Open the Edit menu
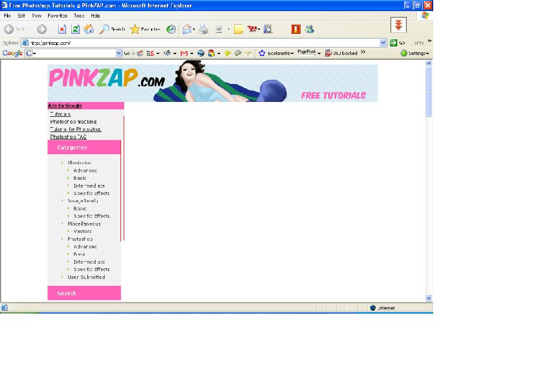Viewport: 541px width, 392px height. (21, 15)
